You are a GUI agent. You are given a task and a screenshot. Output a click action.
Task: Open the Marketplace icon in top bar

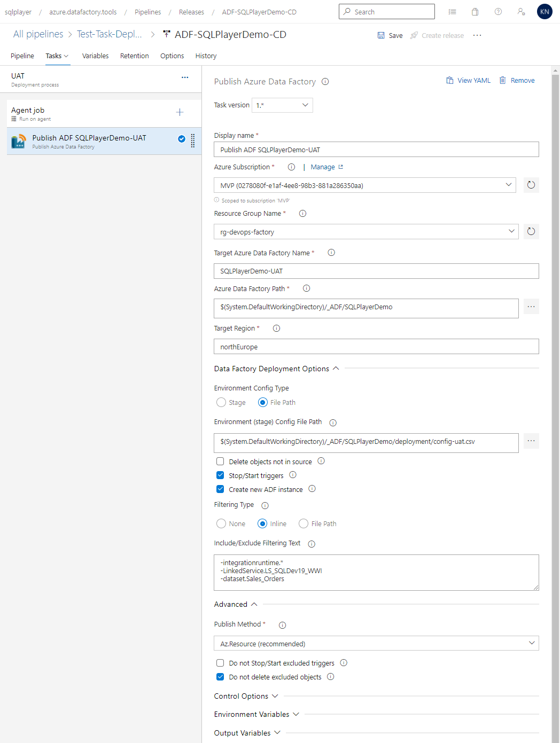click(475, 11)
